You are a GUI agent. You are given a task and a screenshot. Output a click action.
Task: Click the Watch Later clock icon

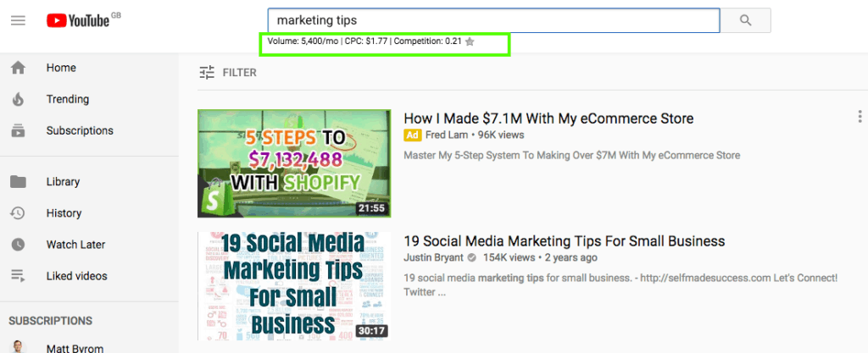[x=19, y=245]
